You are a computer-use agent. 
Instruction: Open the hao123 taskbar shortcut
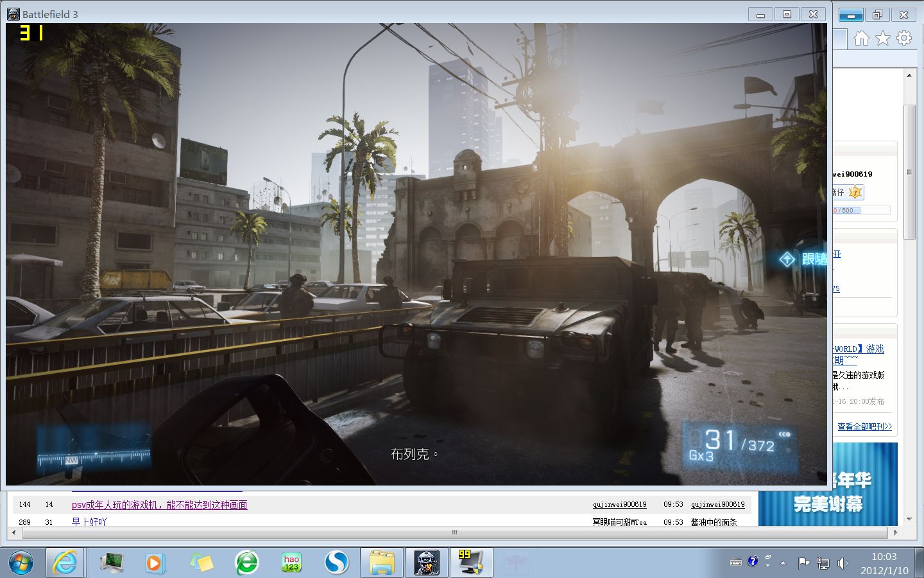pos(291,563)
